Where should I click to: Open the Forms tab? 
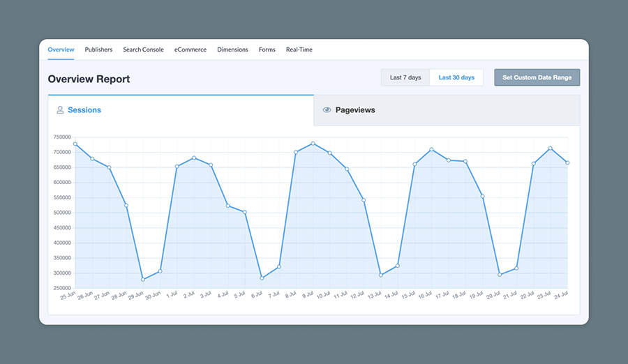click(267, 50)
